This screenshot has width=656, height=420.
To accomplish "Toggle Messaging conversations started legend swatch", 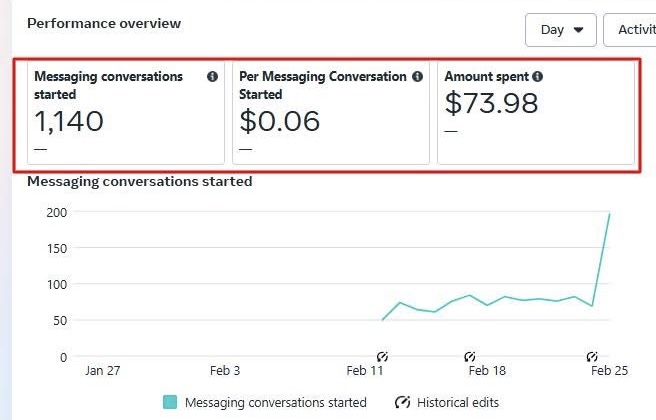I will coord(170,402).
